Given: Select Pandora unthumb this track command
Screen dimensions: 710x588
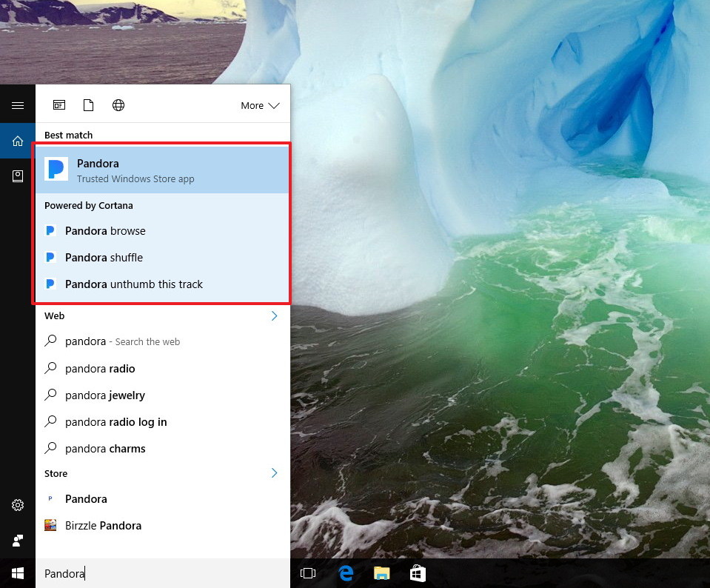Looking at the screenshot, I should pyautogui.click(x=162, y=284).
